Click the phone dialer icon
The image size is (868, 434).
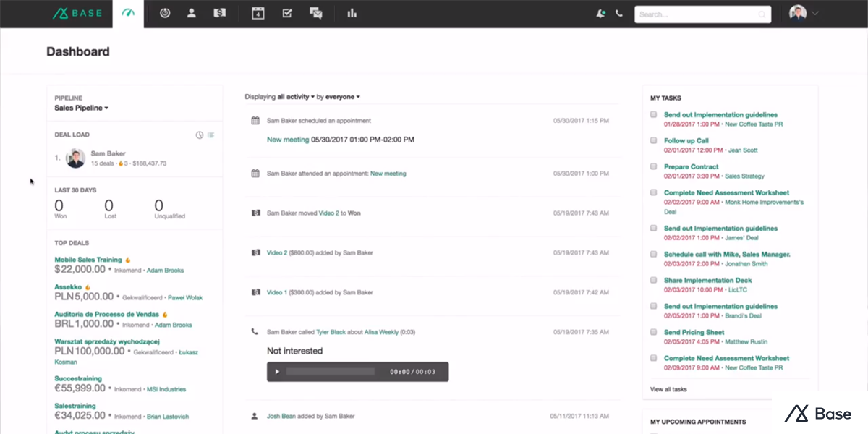click(x=618, y=13)
